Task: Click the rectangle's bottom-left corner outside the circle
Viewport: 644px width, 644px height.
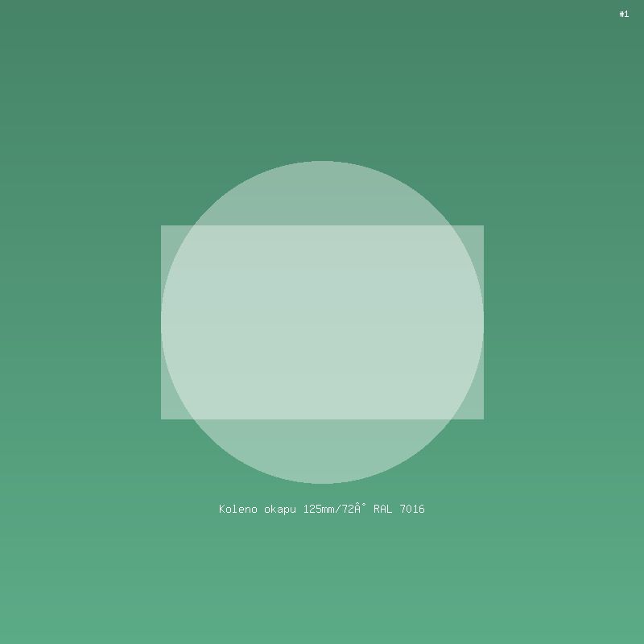Action: pos(167,412)
